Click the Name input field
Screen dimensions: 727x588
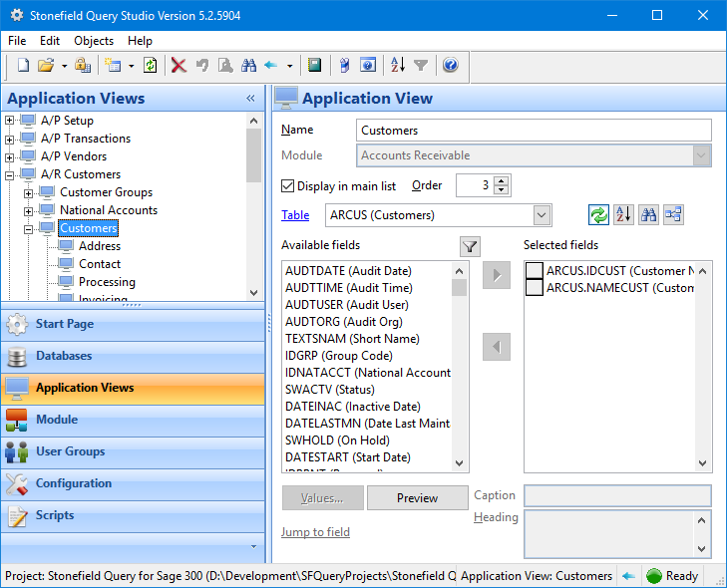pos(534,131)
